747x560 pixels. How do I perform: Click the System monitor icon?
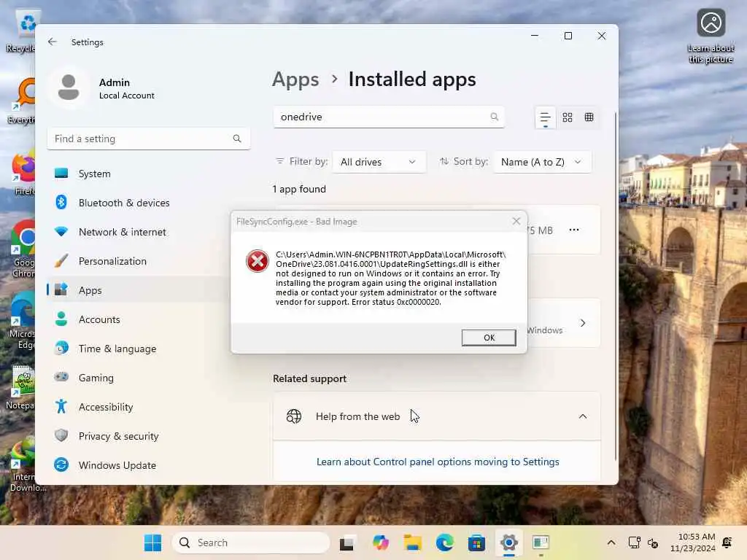[61, 174]
